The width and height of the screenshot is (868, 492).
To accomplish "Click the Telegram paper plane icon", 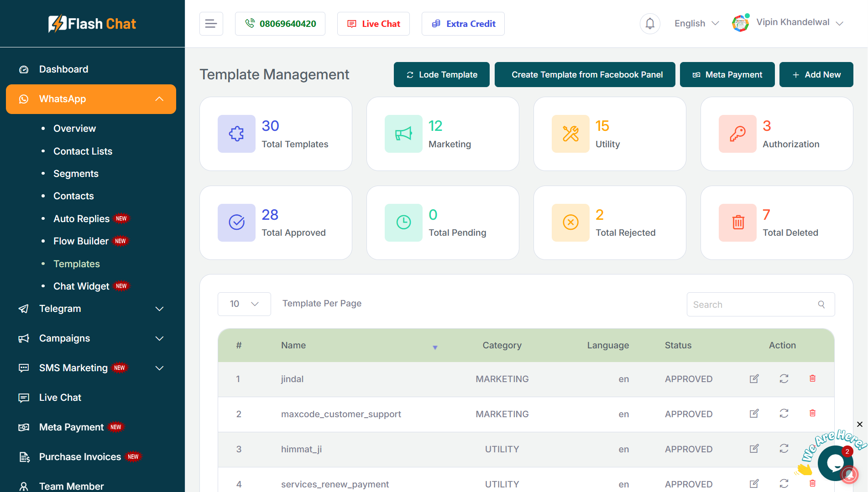I will click(x=24, y=309).
